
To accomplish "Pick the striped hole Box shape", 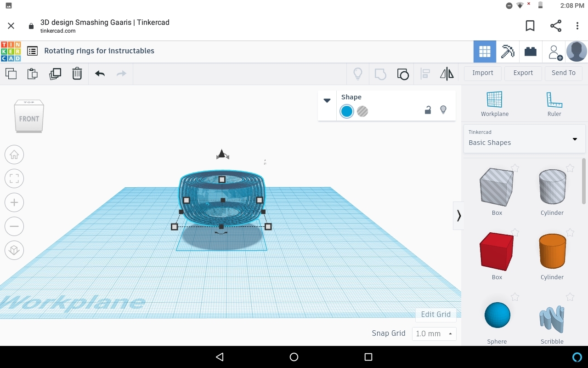I will click(497, 187).
